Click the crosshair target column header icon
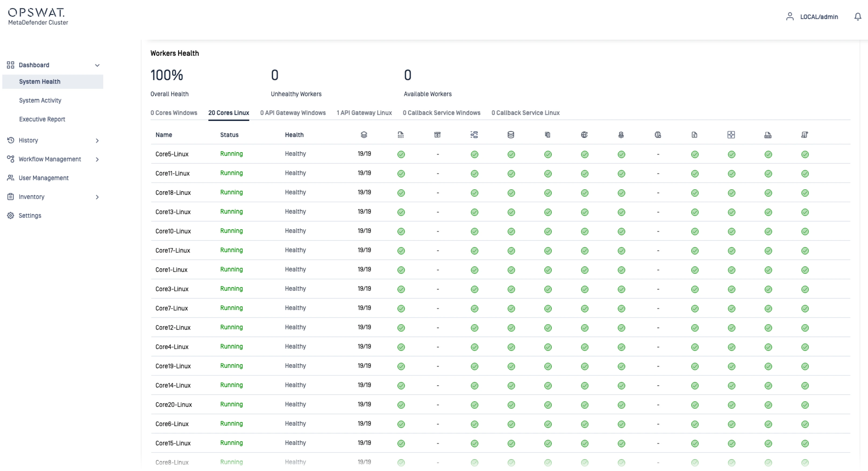Screen dimensions: 868x471 [731, 135]
